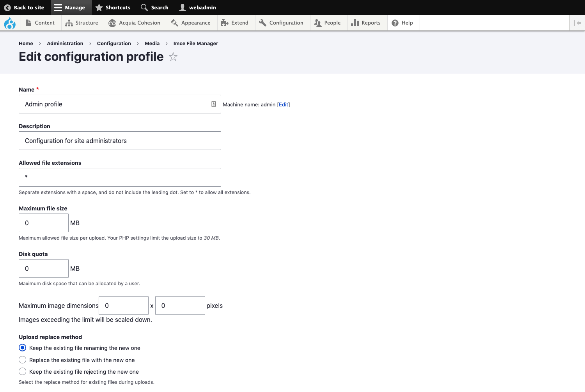Open the Acquia Cohesion menu
The width and height of the screenshot is (585, 392).
click(135, 23)
